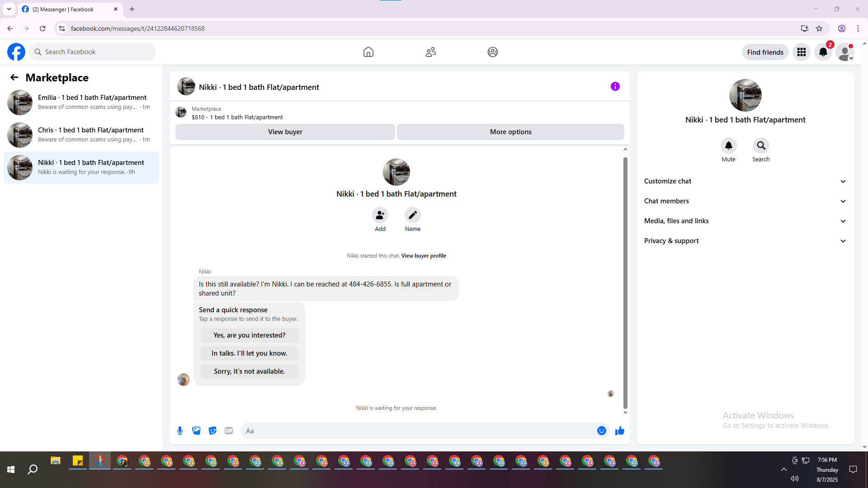This screenshot has height=488, width=868.
Task: Go back using the Marketplace back arrow
Action: point(14,78)
